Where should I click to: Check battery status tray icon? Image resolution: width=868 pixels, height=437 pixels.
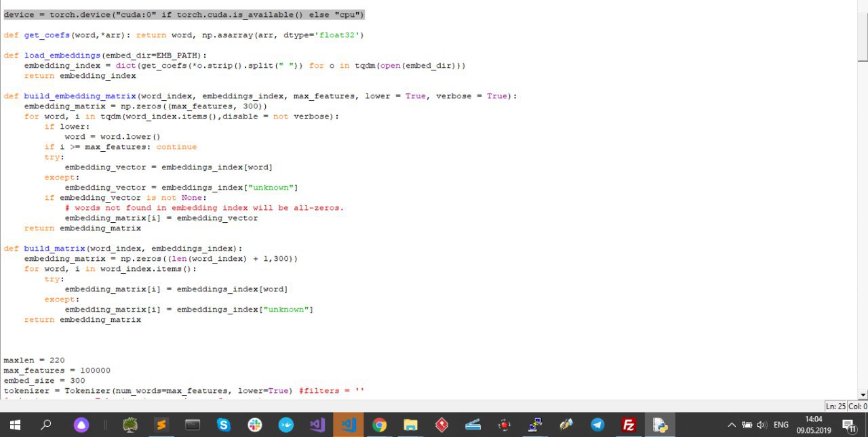pyautogui.click(x=747, y=425)
